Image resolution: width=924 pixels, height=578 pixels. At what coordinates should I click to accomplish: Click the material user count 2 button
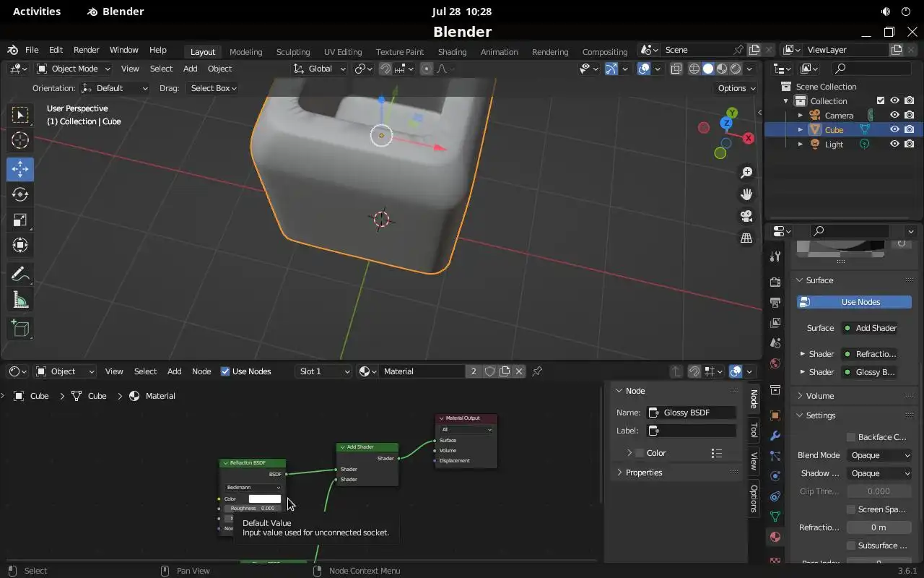coord(474,371)
